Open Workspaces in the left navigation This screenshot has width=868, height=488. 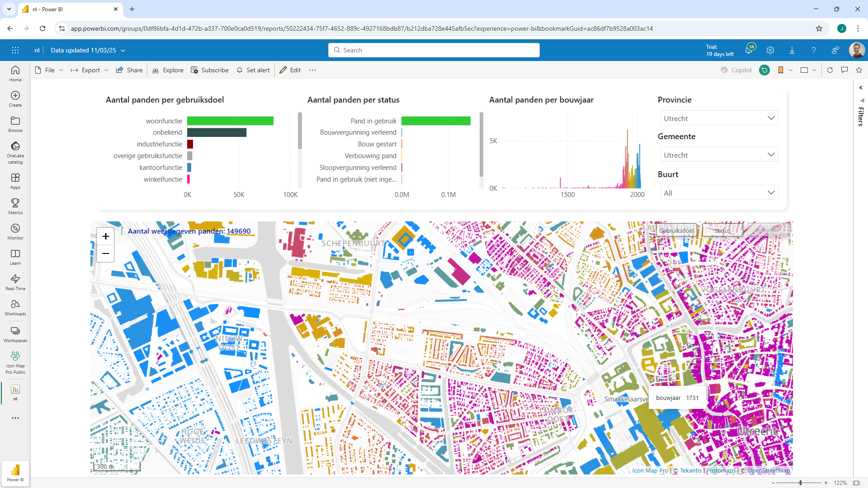click(x=15, y=334)
